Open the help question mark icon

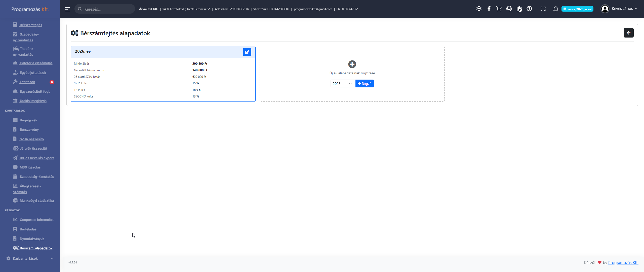[x=529, y=9]
